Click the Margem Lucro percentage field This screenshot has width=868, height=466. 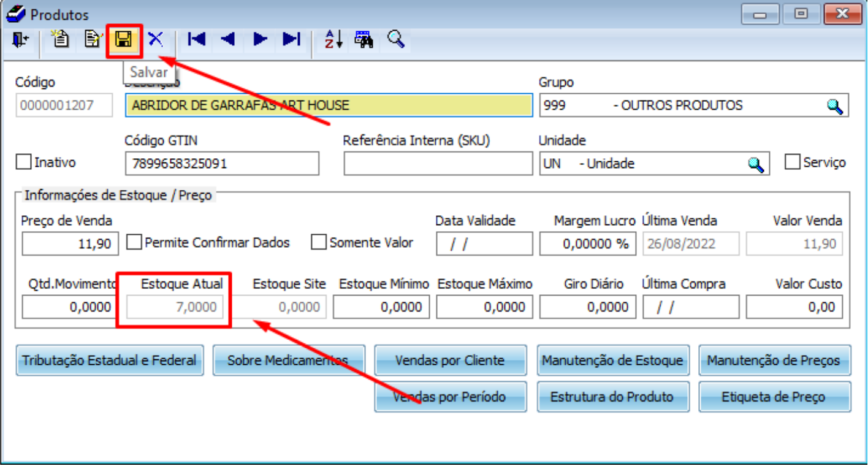click(588, 244)
